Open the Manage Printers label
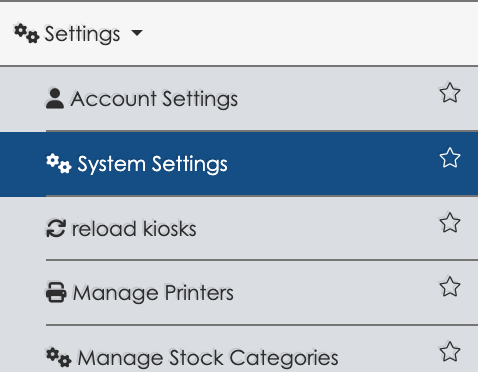Image resolution: width=488 pixels, height=372 pixels. [153, 293]
